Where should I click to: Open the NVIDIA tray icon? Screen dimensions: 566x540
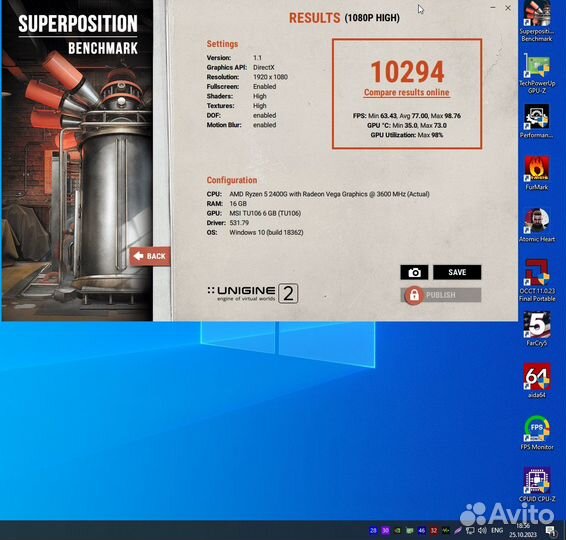397,530
